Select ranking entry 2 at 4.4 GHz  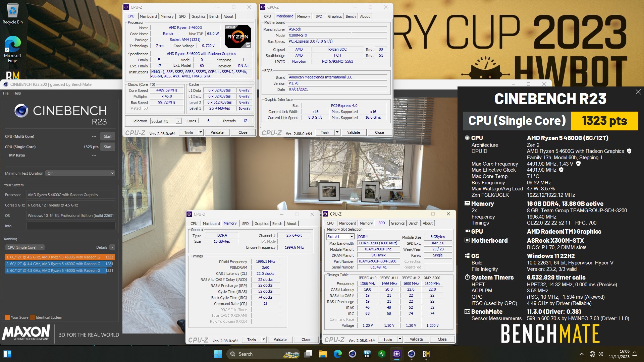(x=60, y=264)
